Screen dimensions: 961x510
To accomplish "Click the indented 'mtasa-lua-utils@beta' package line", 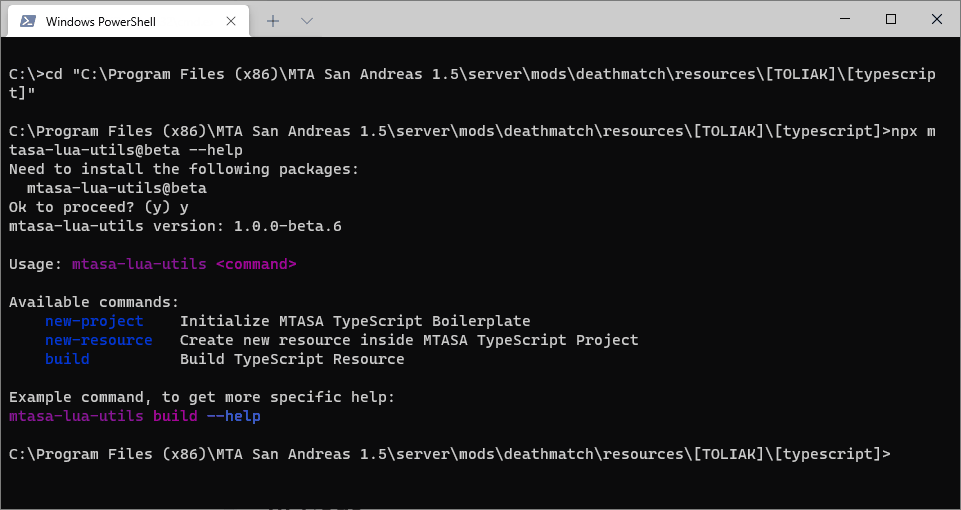I will (x=116, y=188).
